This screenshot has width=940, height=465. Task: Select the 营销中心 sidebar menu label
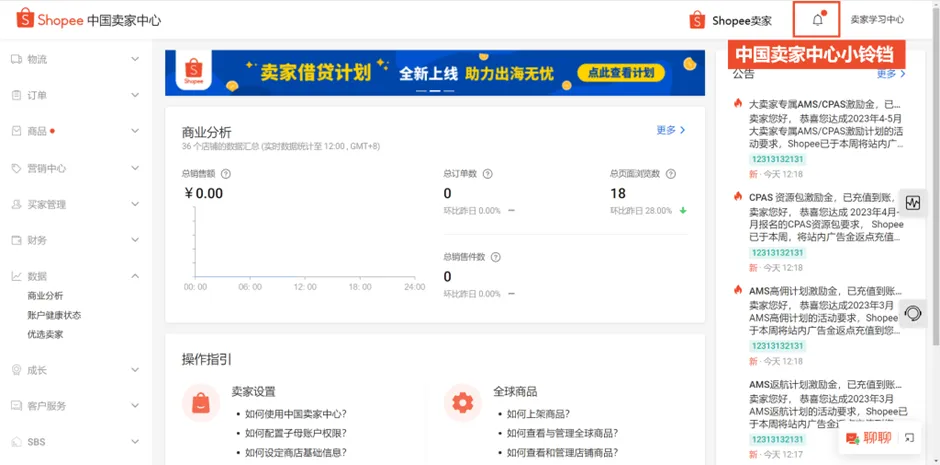[x=47, y=168]
